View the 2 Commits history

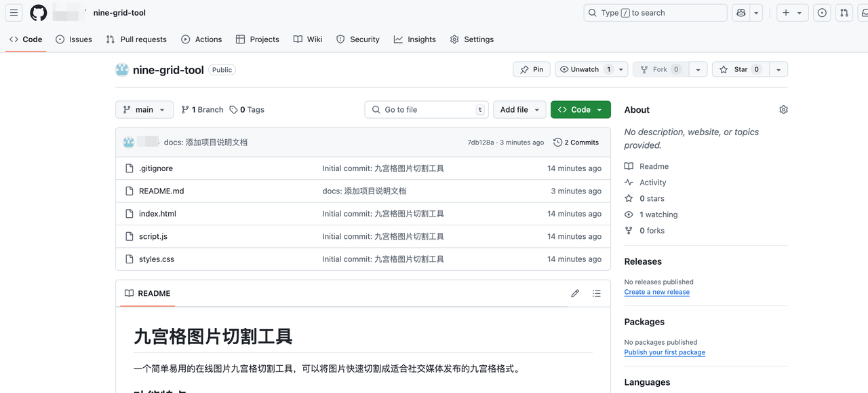576,143
